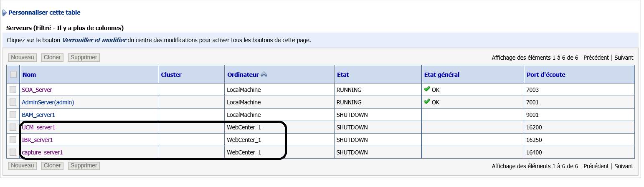This screenshot has width=644, height=187.
Task: Click the bottom Précédent pagination link
Action: coord(596,166)
